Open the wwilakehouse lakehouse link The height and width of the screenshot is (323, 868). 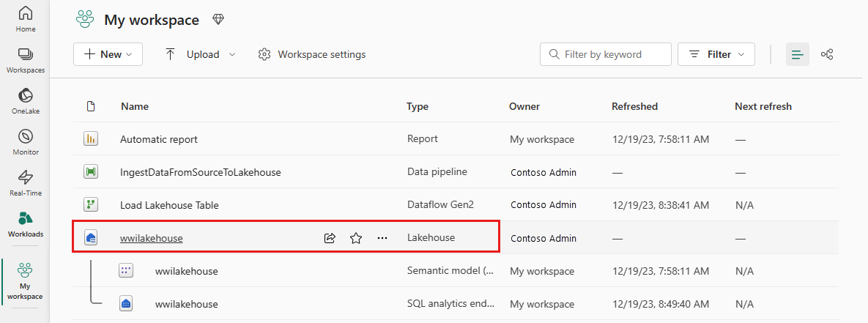pyautogui.click(x=151, y=238)
